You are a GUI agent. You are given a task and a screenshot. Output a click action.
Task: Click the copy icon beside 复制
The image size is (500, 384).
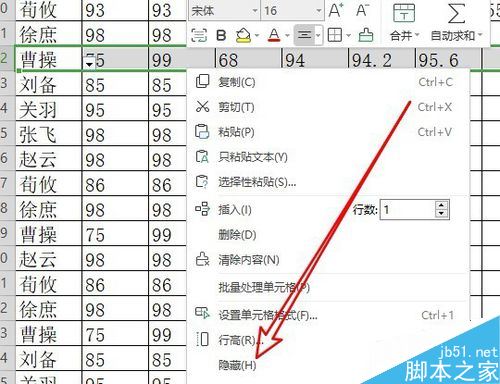(202, 81)
